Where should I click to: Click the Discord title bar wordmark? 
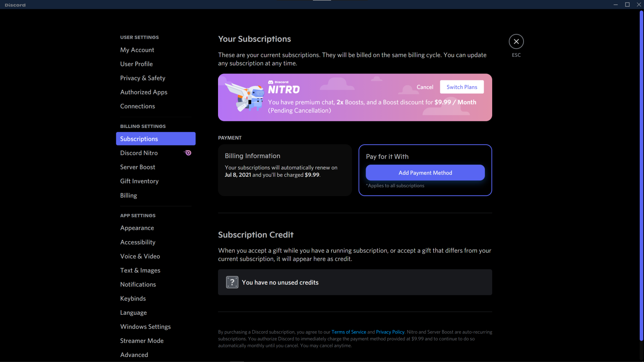[15, 5]
